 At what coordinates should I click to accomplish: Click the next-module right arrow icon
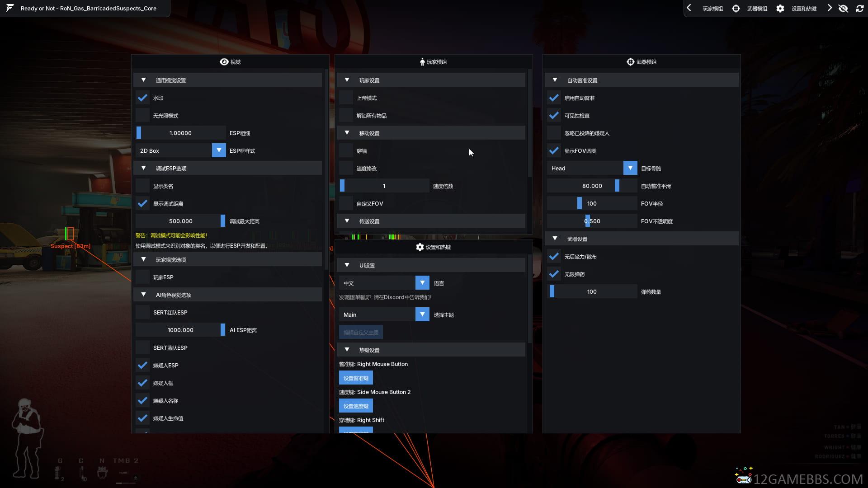830,8
